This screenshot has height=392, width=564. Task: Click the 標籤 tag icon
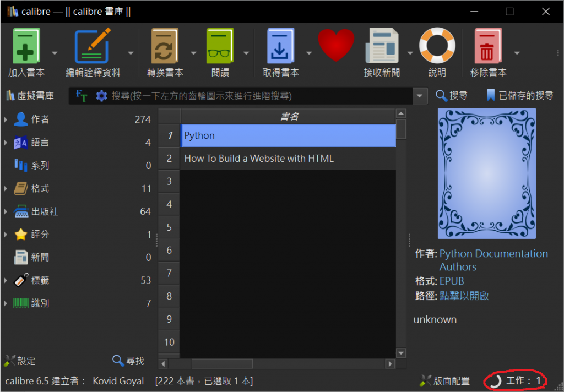(x=21, y=281)
